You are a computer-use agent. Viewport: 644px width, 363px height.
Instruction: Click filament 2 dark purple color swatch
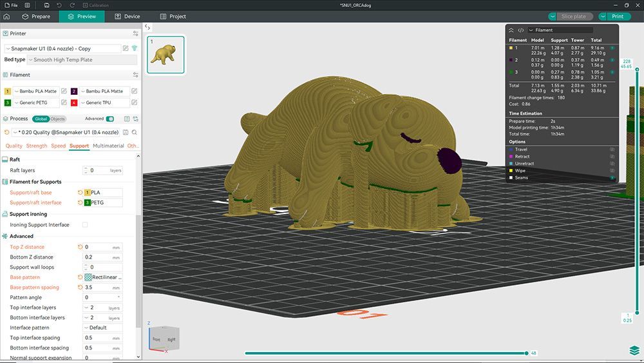(x=74, y=92)
